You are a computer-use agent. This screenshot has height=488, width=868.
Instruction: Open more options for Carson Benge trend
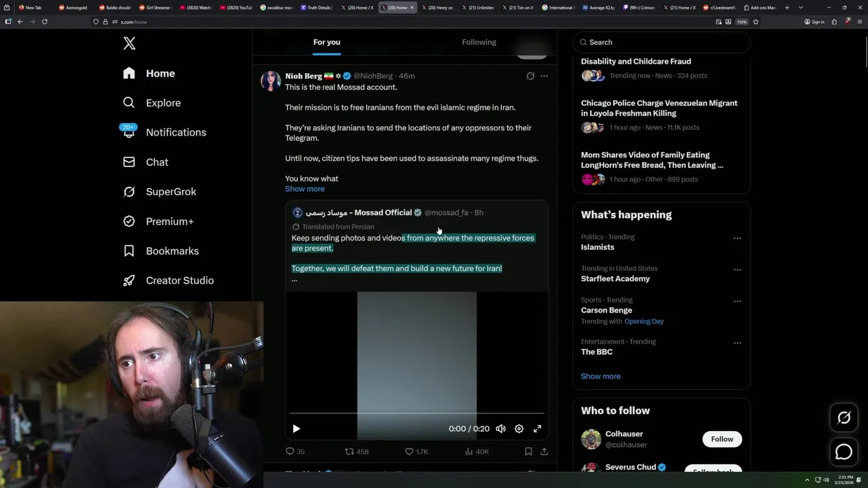tap(737, 302)
